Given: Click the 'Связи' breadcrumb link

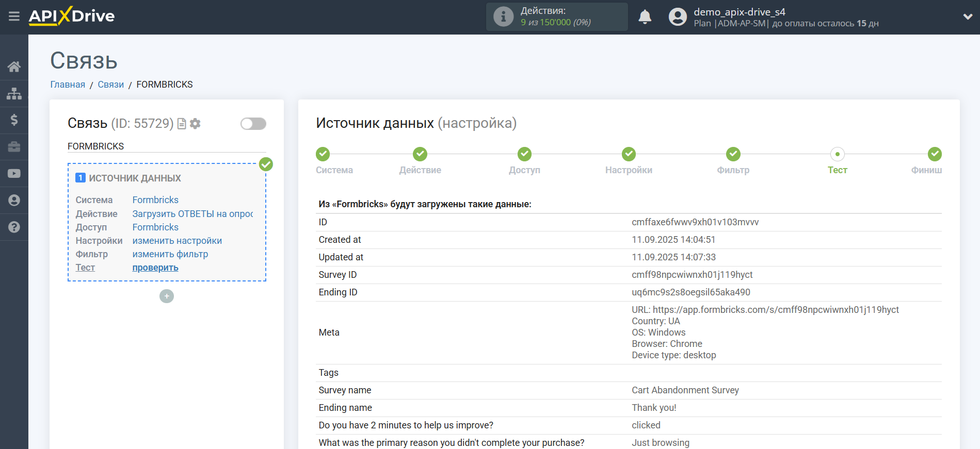Looking at the screenshot, I should click(111, 85).
